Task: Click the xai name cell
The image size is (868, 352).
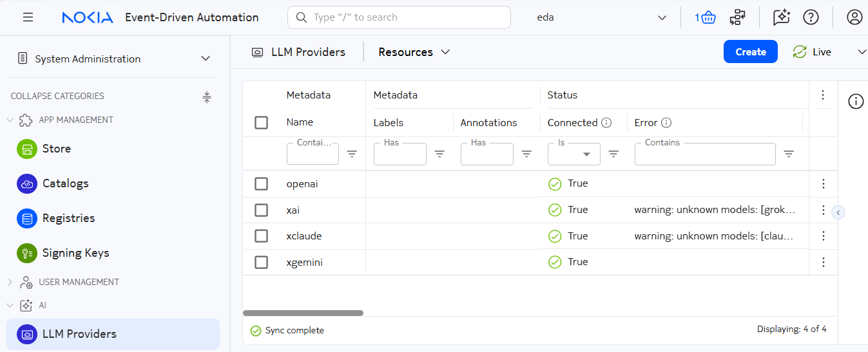Action: coord(293,210)
